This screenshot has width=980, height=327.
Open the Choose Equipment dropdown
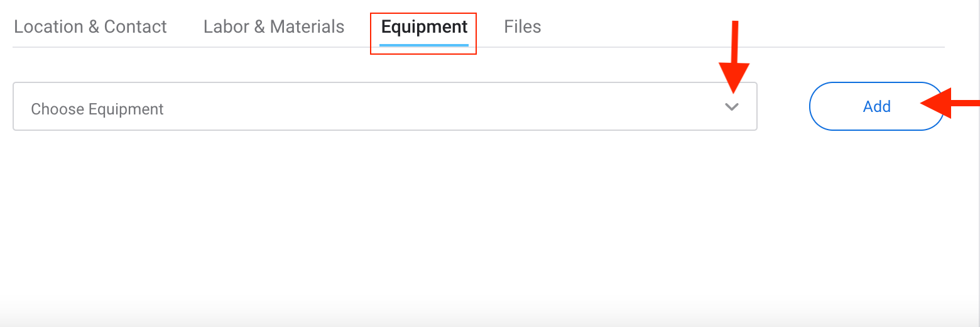click(x=384, y=107)
